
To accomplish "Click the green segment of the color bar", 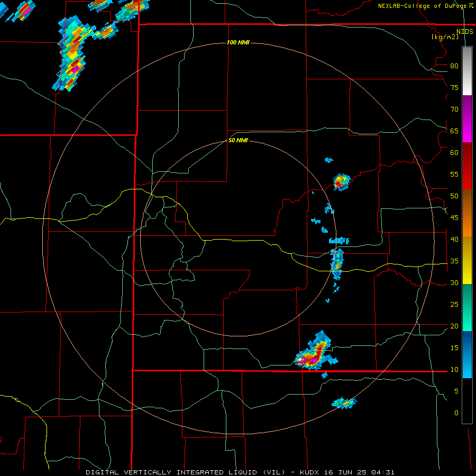I will click(467, 307).
